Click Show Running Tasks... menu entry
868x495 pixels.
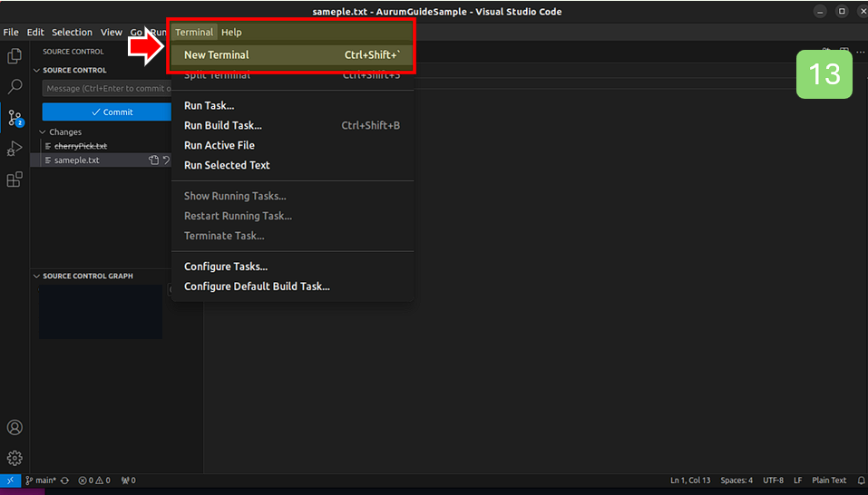[292, 196]
